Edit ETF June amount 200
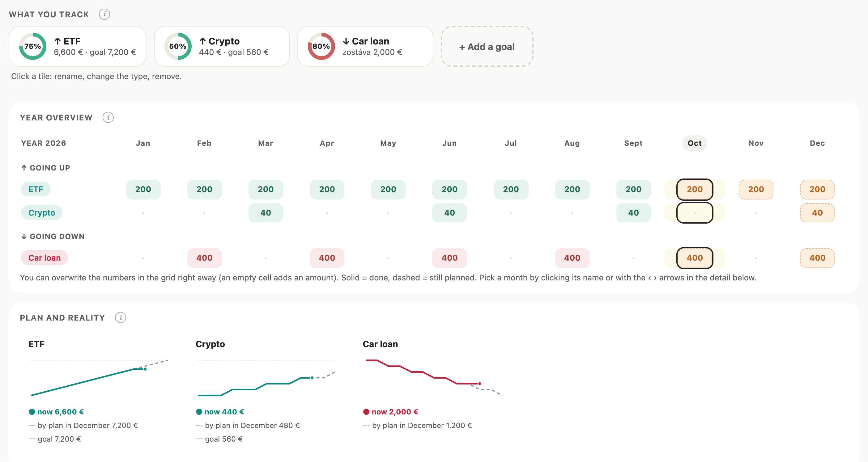 [450, 190]
